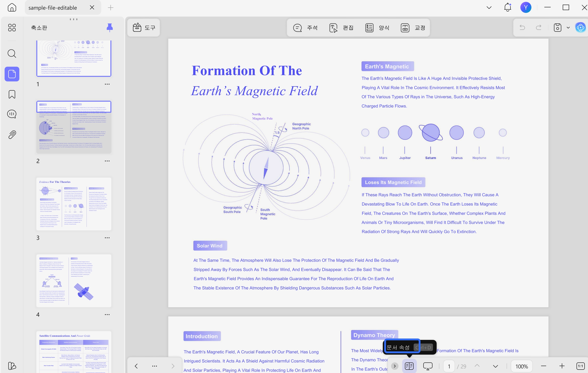Expand the tab list dropdown chevron
The width and height of the screenshot is (588, 373).
click(489, 8)
